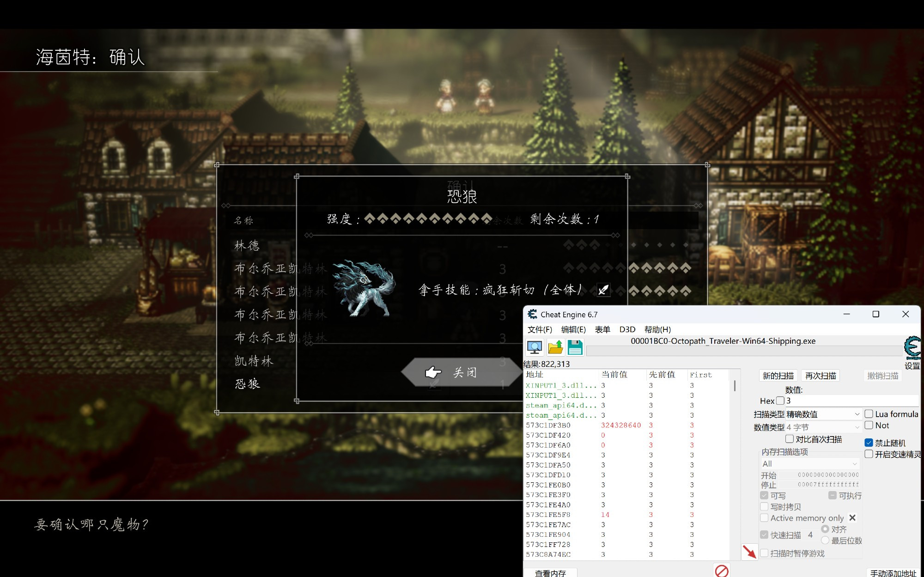Click the 再次扫描 button

tap(821, 376)
